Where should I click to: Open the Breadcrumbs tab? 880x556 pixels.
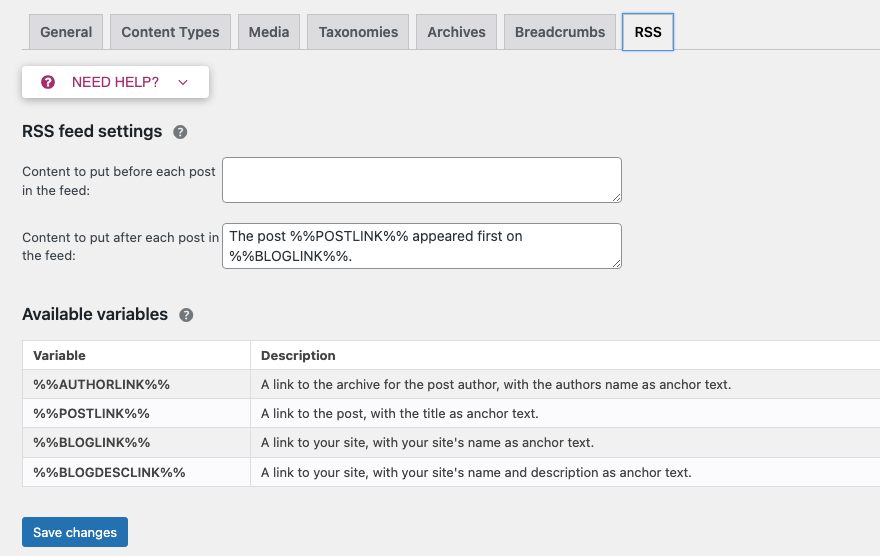click(x=560, y=32)
